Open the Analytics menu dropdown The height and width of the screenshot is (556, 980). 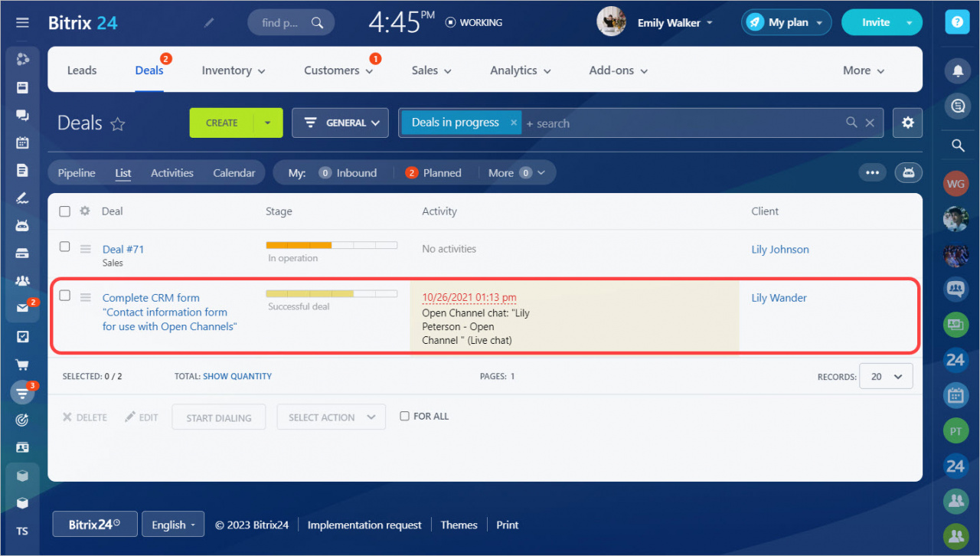point(521,70)
